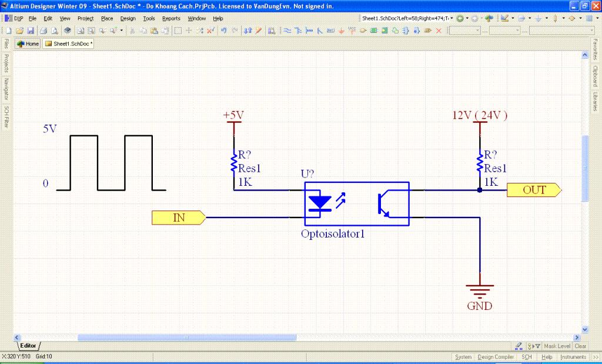
Task: Open the Design menu
Action: 128,18
